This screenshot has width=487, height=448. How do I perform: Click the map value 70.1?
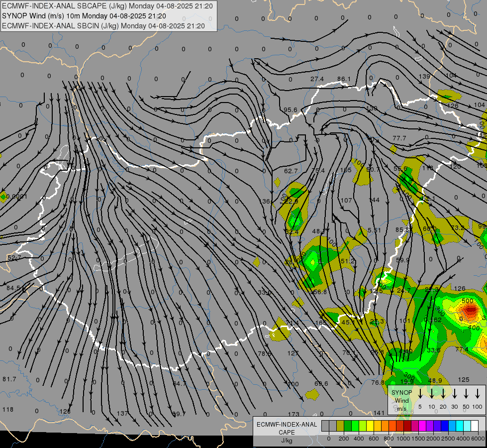(349, 352)
